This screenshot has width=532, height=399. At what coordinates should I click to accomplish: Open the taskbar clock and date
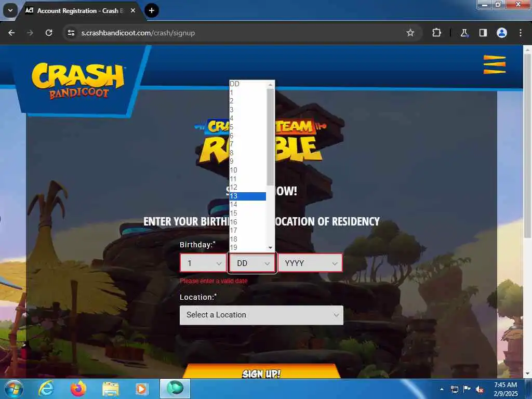(x=506, y=389)
